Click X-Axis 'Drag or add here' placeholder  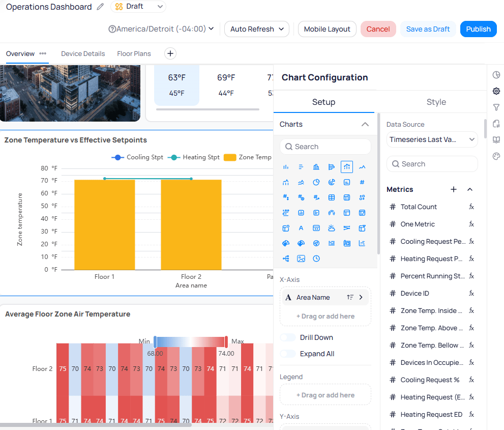click(x=325, y=316)
